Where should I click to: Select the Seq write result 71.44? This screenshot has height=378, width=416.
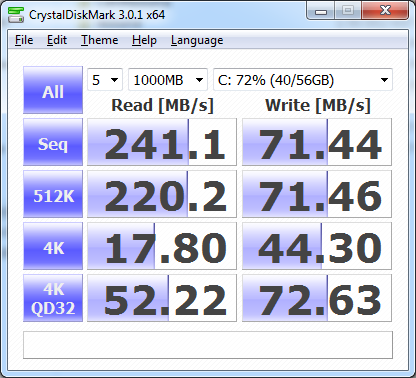pos(317,142)
